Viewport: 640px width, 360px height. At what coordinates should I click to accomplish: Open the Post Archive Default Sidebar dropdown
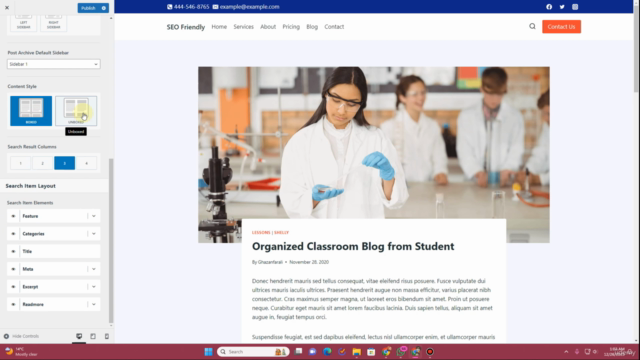coord(53,64)
